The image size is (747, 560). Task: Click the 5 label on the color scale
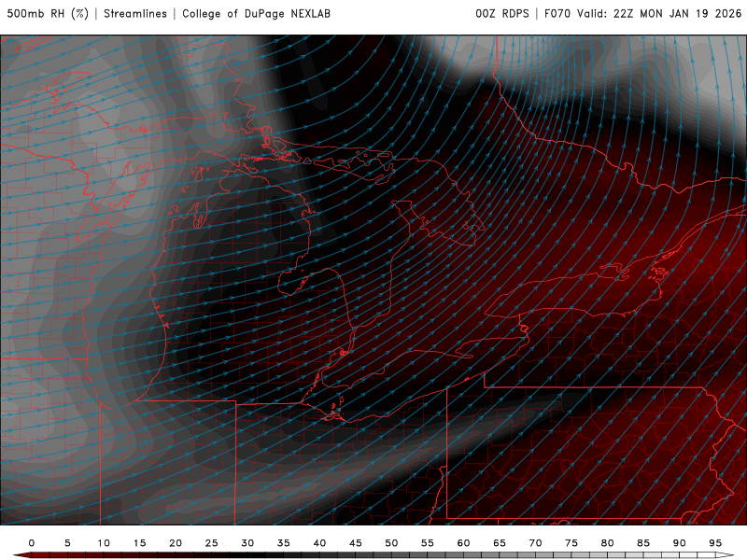[67, 543]
